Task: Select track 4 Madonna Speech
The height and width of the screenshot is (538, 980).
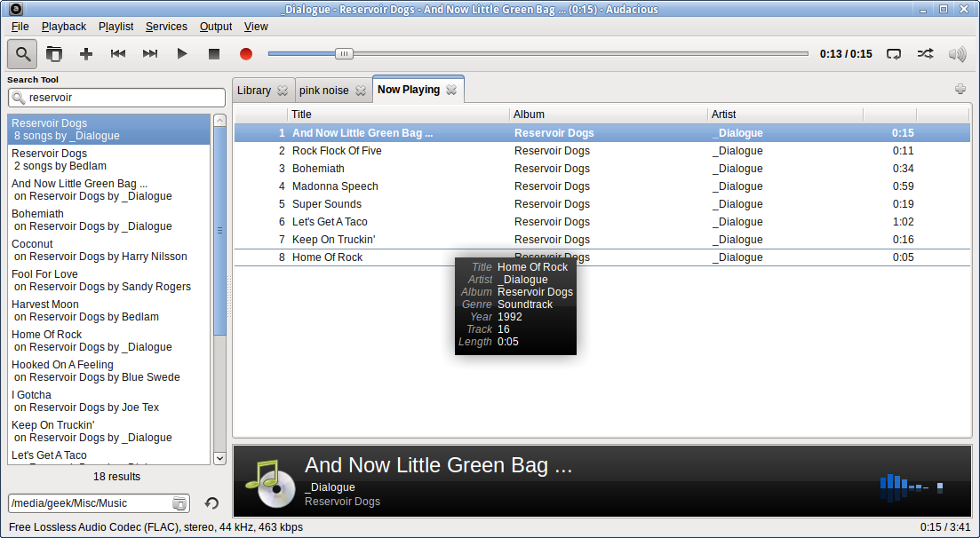Action: point(602,186)
